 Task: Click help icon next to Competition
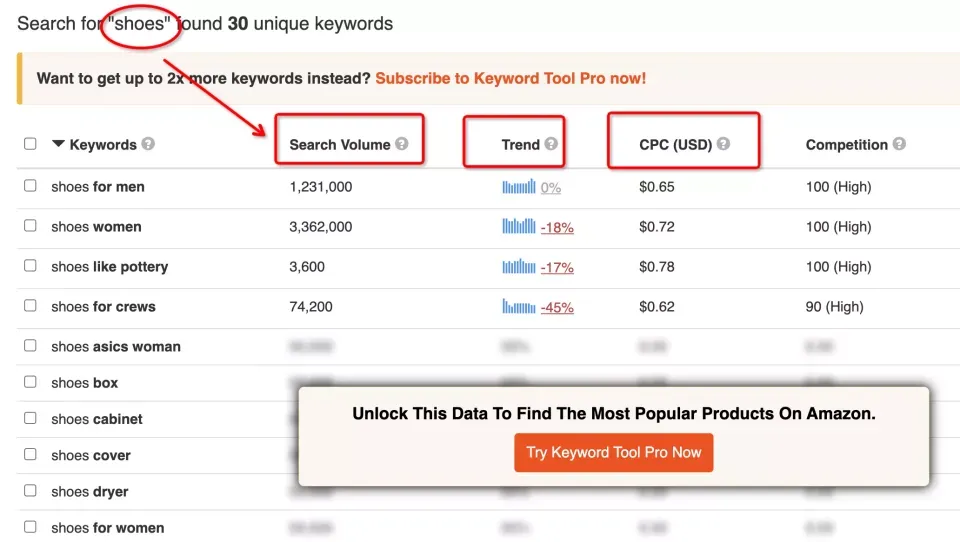[x=899, y=144]
